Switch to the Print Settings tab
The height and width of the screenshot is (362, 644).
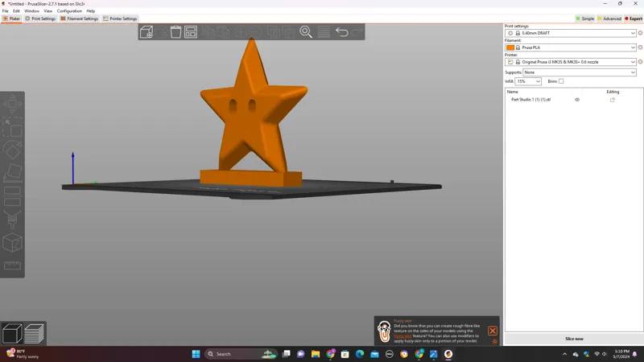(40, 19)
